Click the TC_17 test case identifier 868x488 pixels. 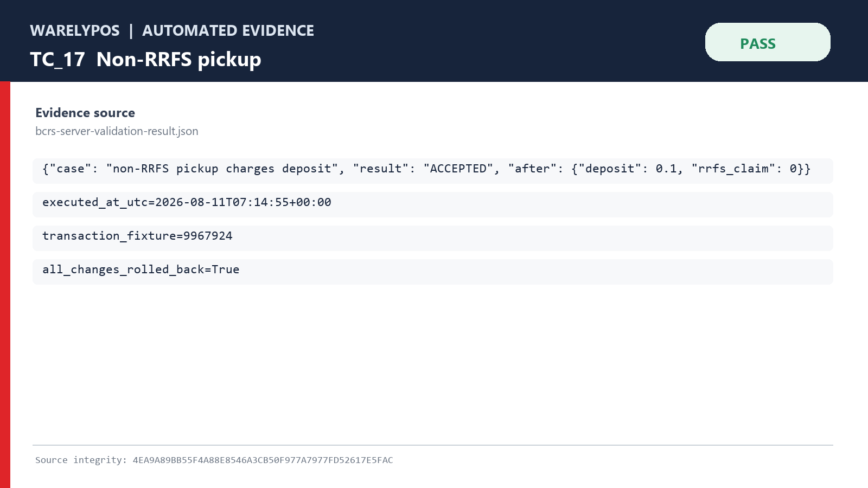58,59
